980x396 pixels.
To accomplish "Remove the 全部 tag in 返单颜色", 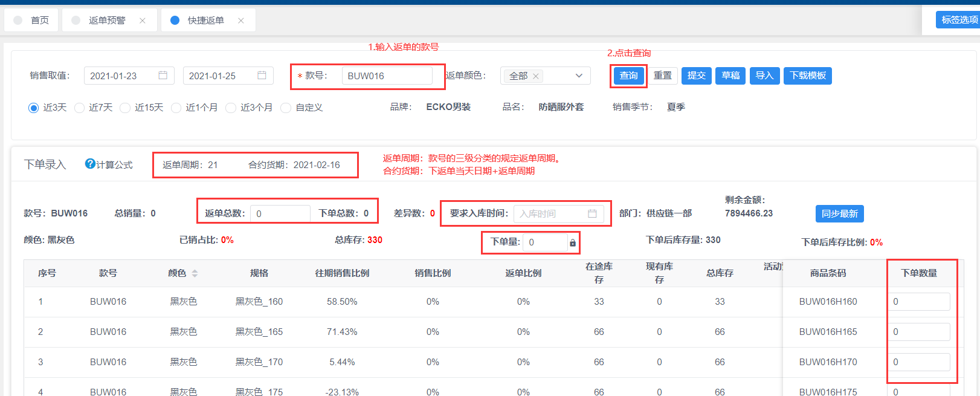I will (535, 76).
